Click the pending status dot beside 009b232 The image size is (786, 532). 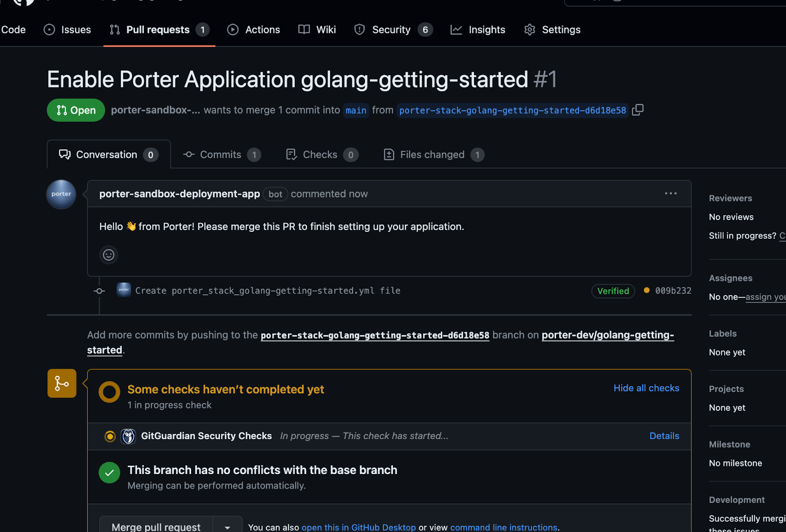pos(646,290)
